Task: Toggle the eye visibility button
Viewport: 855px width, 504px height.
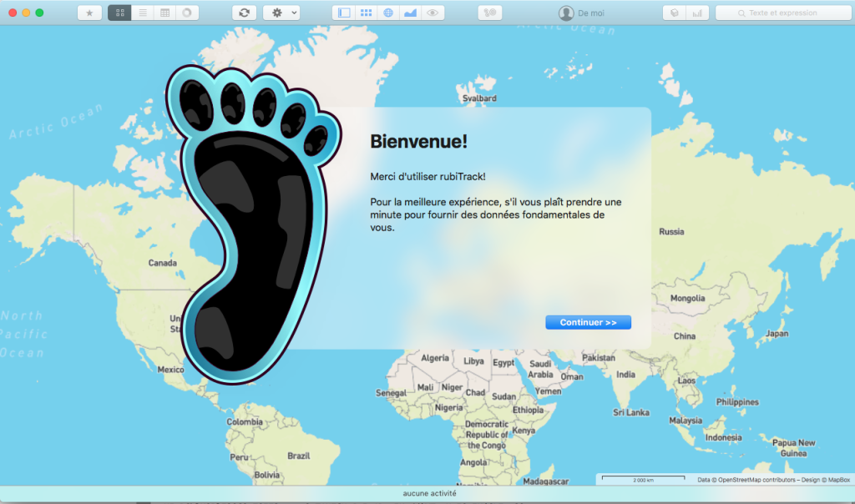Action: (x=432, y=13)
